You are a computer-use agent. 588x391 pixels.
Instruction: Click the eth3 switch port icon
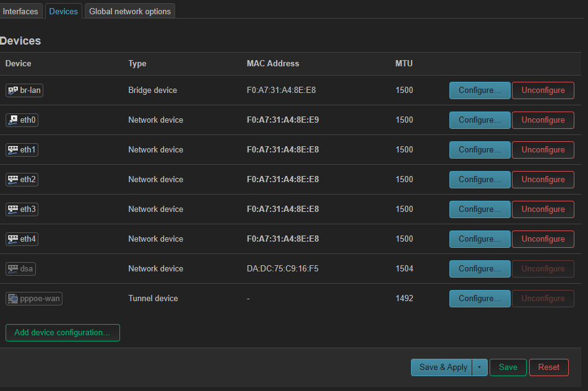tap(13, 209)
